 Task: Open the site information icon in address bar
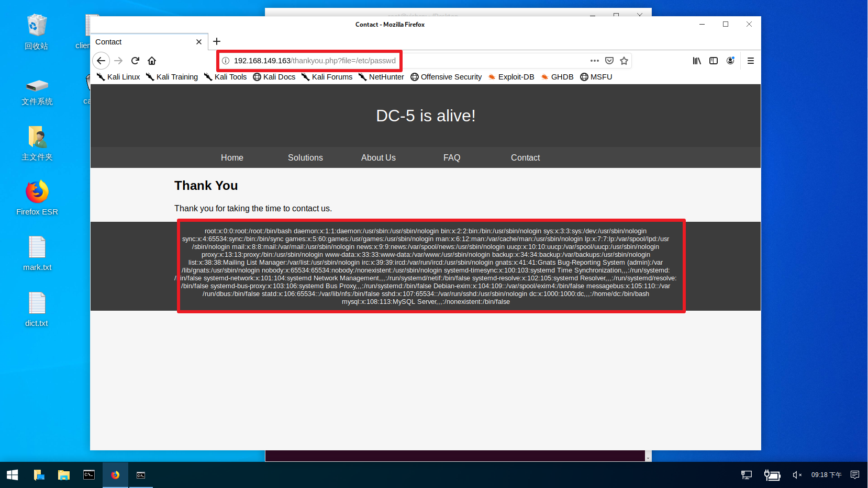(226, 61)
